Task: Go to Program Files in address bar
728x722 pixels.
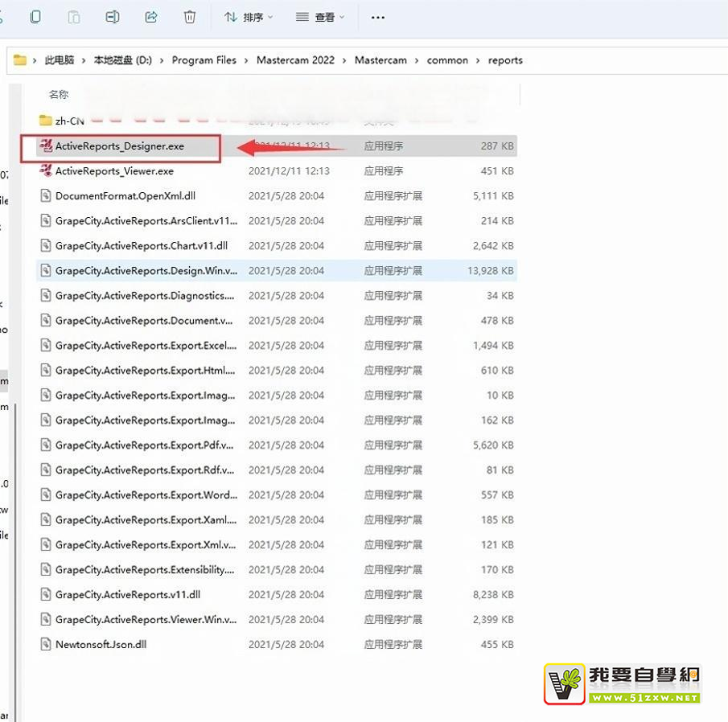Action: [204, 60]
